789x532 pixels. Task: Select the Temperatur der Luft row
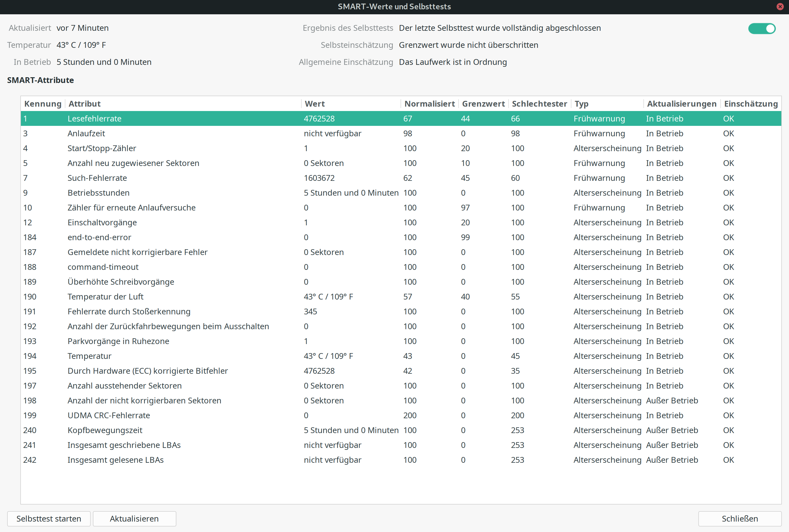click(105, 297)
